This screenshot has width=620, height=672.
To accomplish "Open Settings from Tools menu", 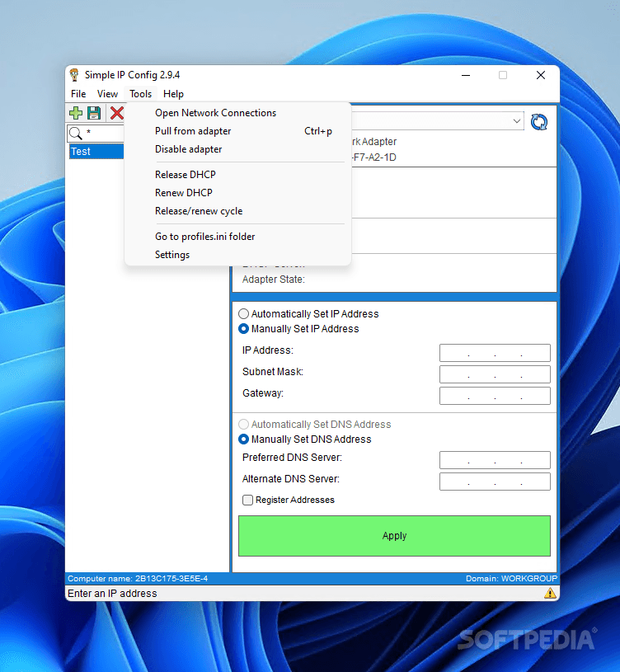I will 237,255.
